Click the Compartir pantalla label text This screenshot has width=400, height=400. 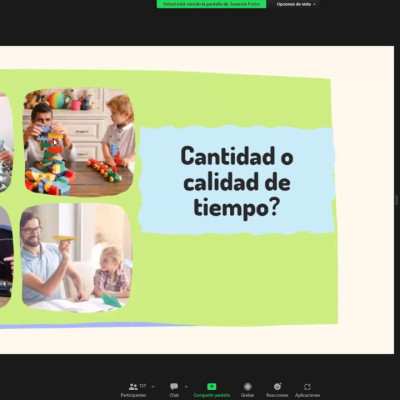pyautogui.click(x=212, y=395)
